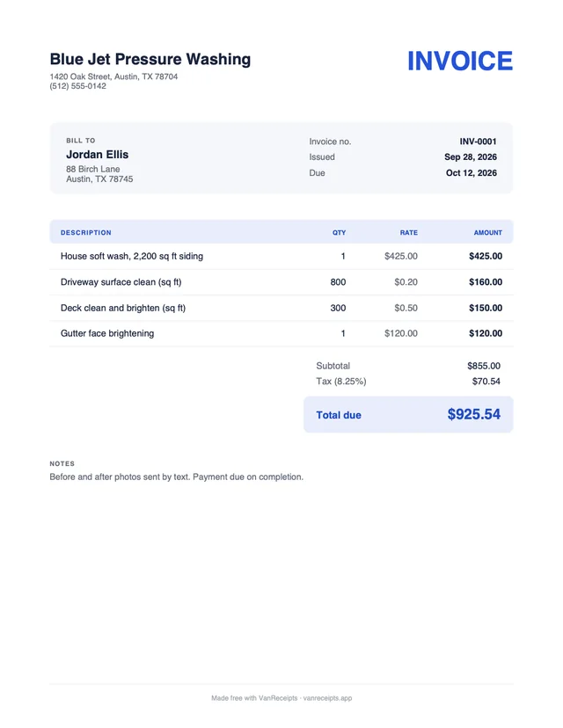Viewport: 563px width, 728px height.
Task: Click the Issued label
Action: pyautogui.click(x=322, y=157)
